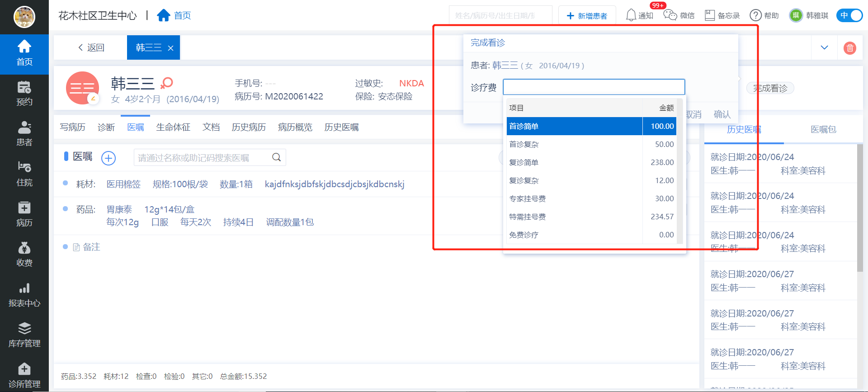Click the right panel vertical scrollbar
Image resolution: width=868 pixels, height=392 pixels.
pyautogui.click(x=860, y=208)
